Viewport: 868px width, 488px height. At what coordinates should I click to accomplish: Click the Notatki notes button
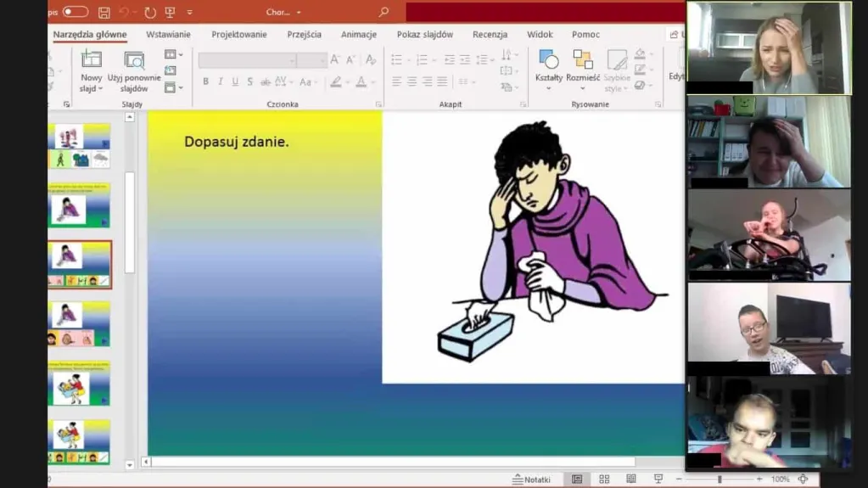pos(531,480)
